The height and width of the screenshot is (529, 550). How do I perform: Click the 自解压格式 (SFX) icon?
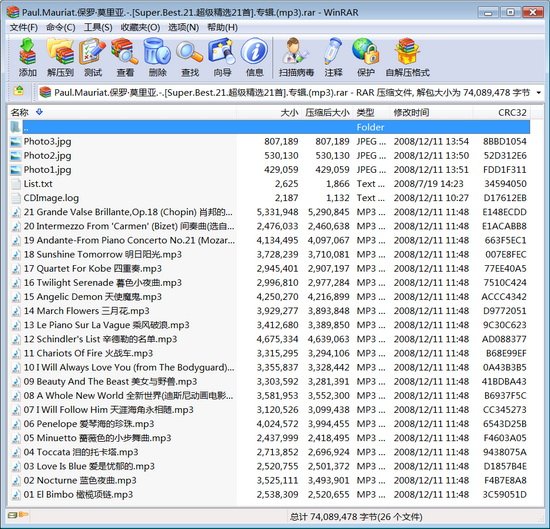pyautogui.click(x=407, y=51)
